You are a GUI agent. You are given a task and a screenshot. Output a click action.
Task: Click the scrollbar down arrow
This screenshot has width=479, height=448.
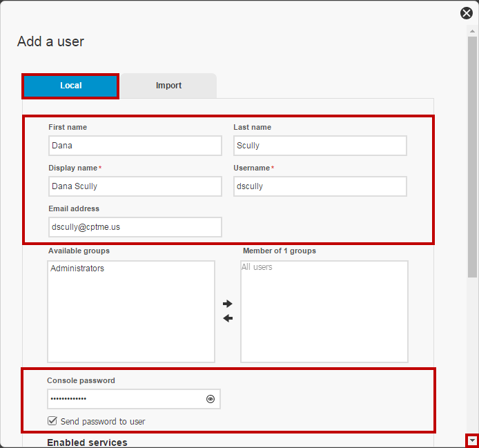tap(472, 440)
